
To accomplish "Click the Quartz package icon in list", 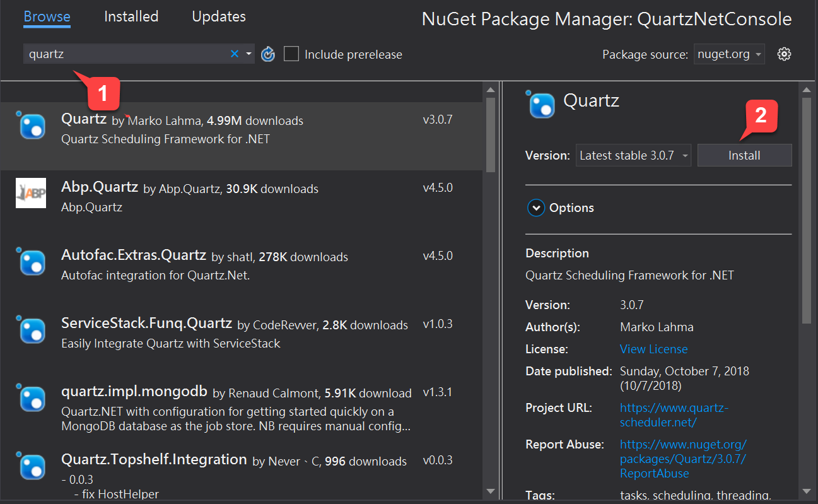I will click(32, 126).
